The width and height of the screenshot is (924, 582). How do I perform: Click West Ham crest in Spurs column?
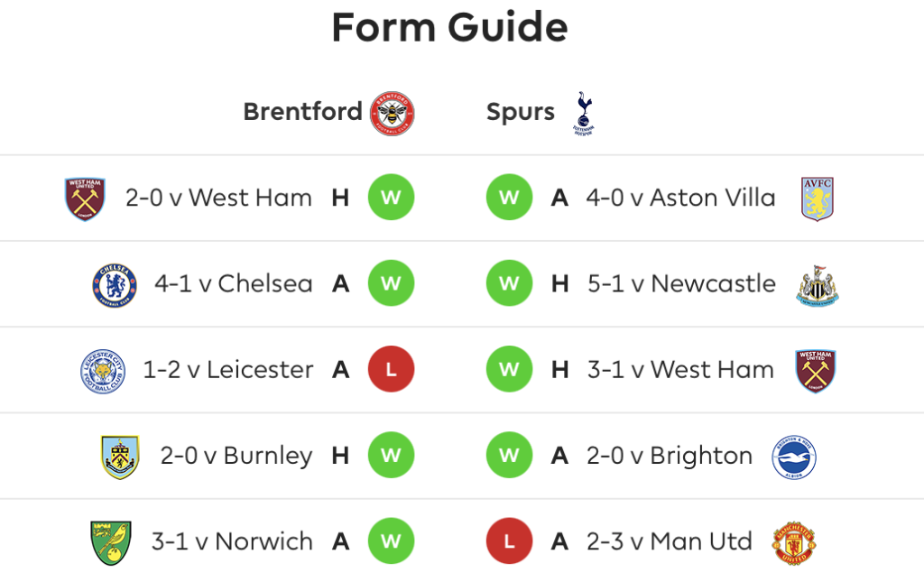coord(816,372)
